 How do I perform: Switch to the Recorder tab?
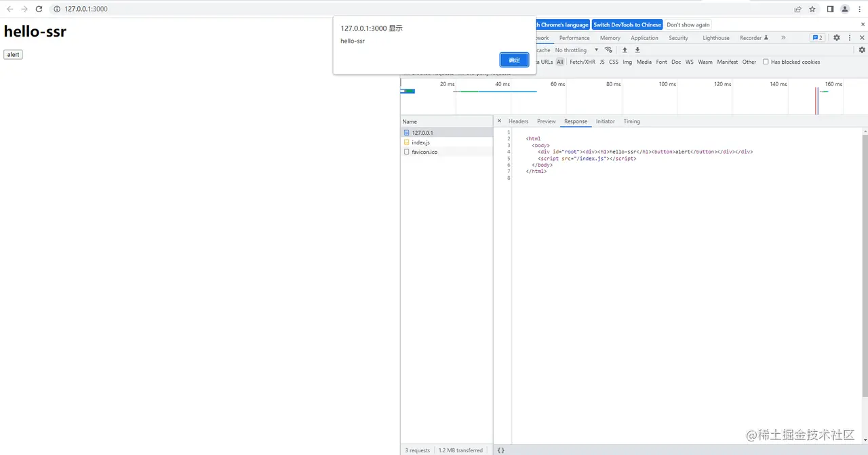[x=754, y=38]
